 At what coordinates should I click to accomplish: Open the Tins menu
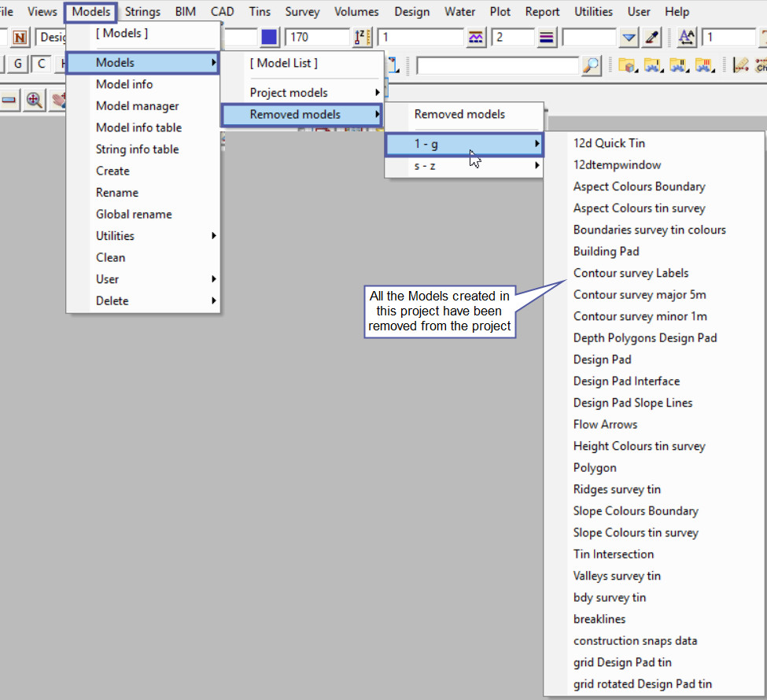[260, 12]
